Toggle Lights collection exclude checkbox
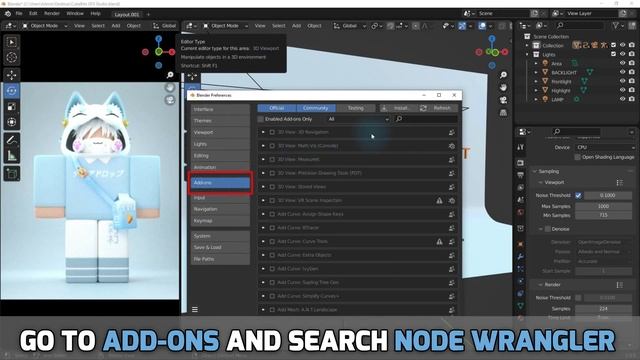Image resolution: width=640 pixels, height=360 pixels. [613, 54]
